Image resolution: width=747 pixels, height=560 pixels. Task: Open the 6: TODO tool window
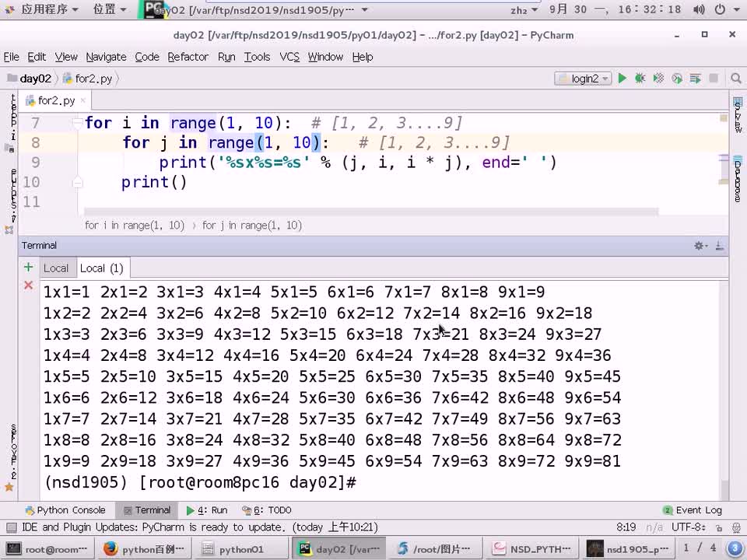click(267, 510)
